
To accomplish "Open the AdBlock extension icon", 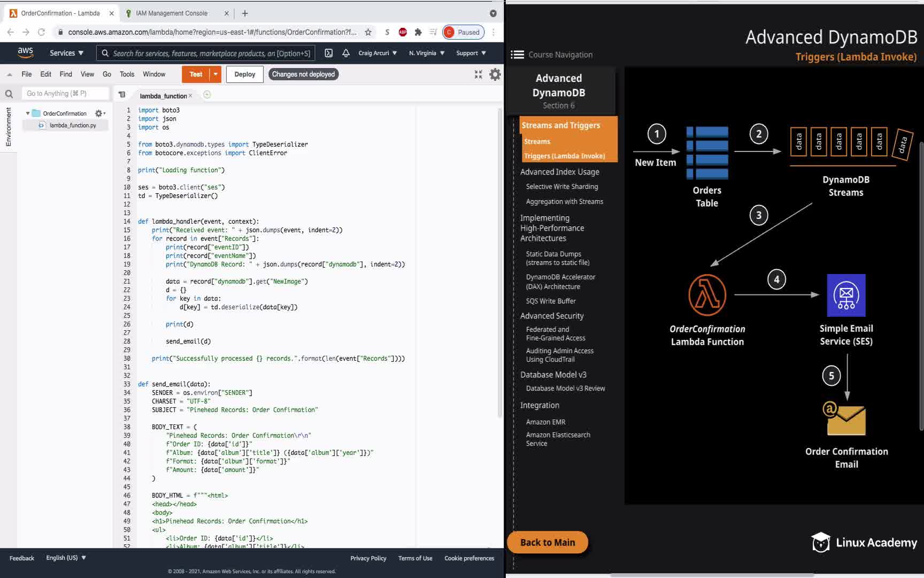I will [x=403, y=32].
